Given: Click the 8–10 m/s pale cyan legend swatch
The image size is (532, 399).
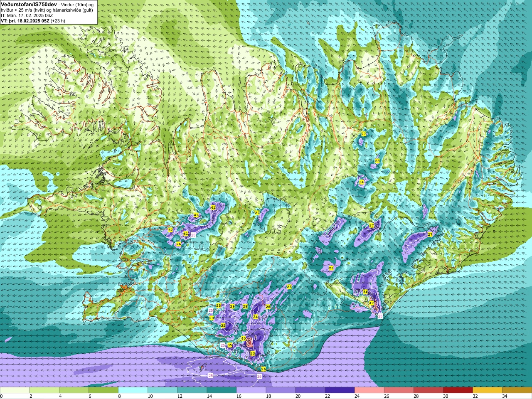Looking at the screenshot, I should (x=133, y=390).
